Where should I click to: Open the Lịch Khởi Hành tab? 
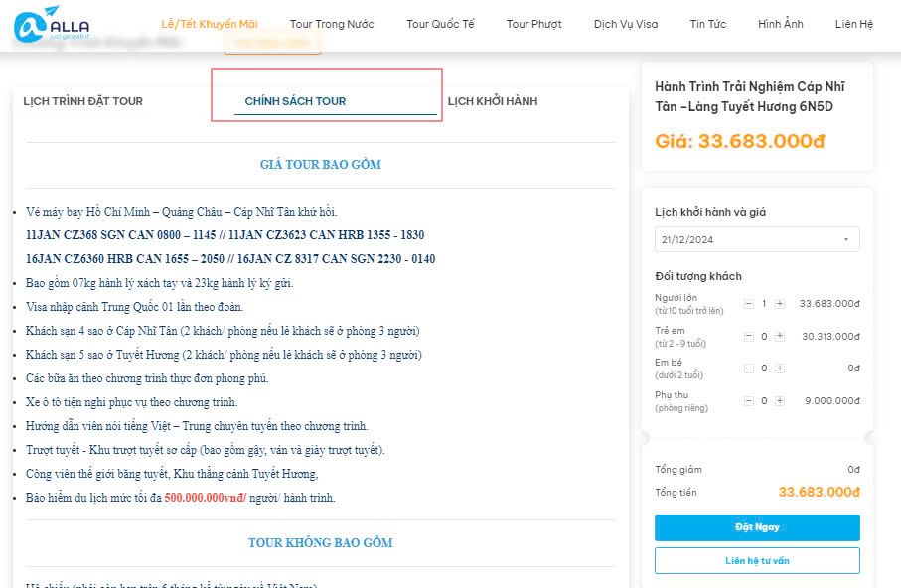click(493, 101)
